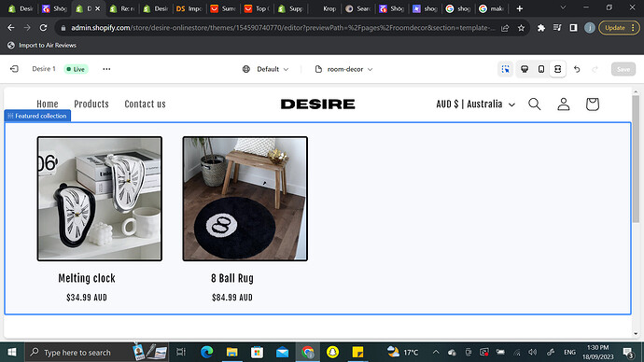The width and height of the screenshot is (644, 362).
Task: Switch to desktop preview mode
Action: coord(525,69)
